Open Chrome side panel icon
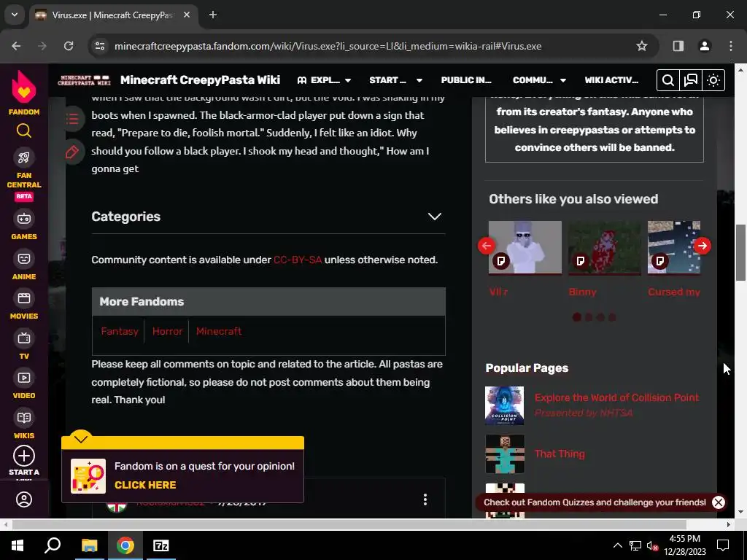The width and height of the screenshot is (747, 560). [x=678, y=46]
